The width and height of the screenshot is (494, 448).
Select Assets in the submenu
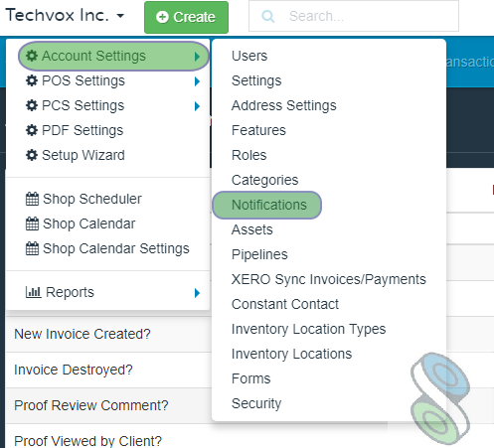point(252,229)
